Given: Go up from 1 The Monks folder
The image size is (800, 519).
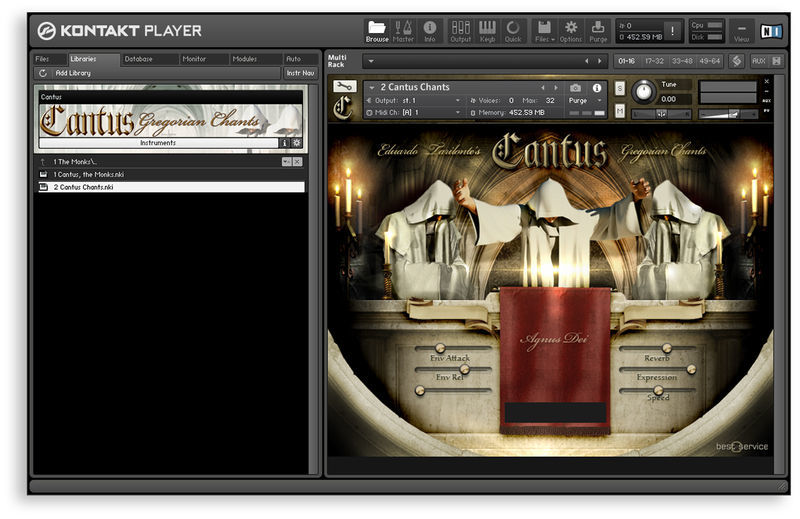Looking at the screenshot, I should [x=43, y=162].
